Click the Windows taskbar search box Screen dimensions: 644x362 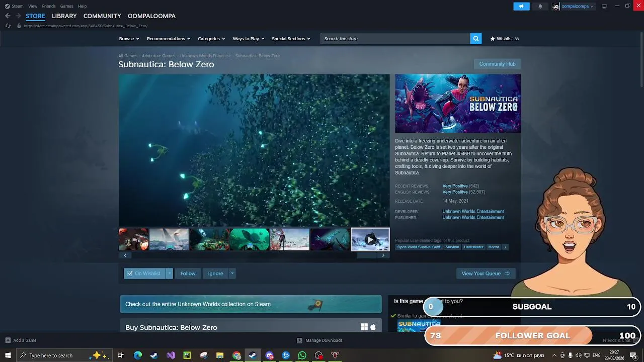coord(64,355)
